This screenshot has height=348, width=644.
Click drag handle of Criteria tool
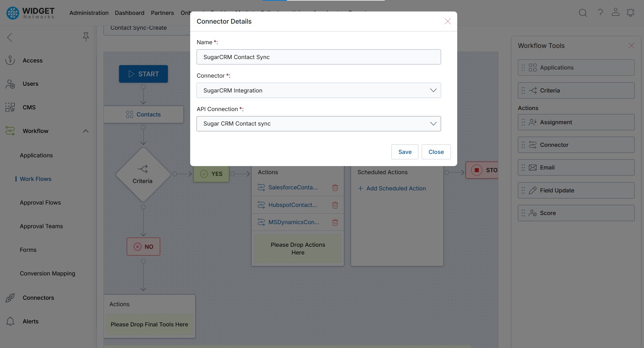523,90
